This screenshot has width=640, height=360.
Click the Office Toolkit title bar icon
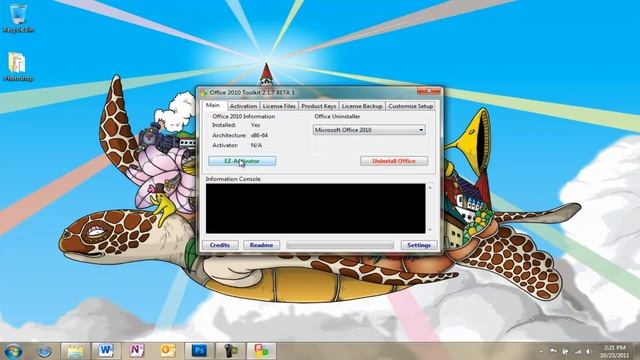[x=203, y=93]
